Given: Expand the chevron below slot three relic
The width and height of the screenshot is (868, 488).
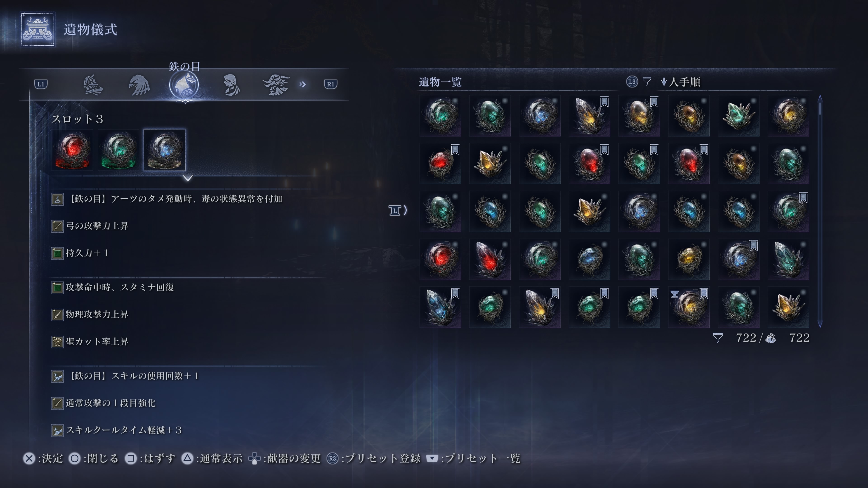Looking at the screenshot, I should coord(188,178).
